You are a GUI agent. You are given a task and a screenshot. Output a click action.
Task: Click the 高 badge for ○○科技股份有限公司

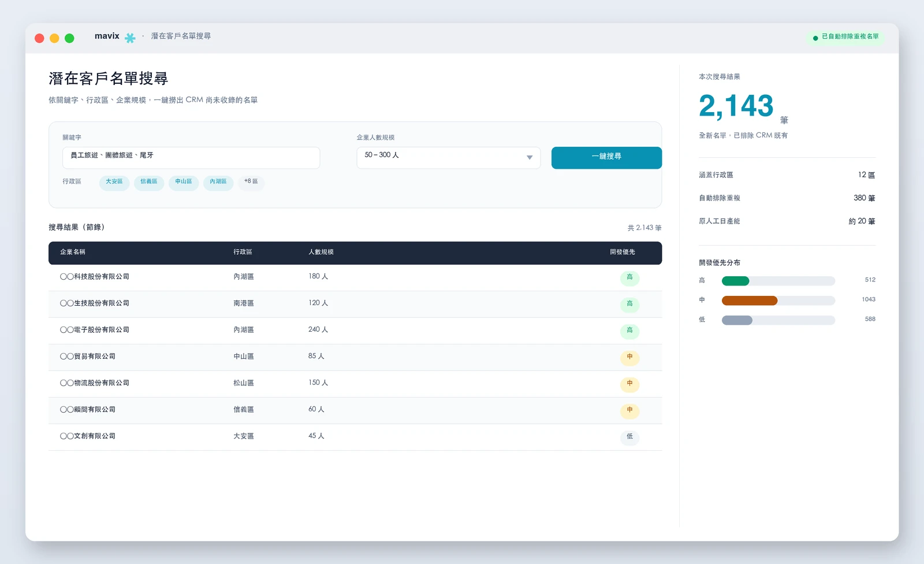(629, 278)
